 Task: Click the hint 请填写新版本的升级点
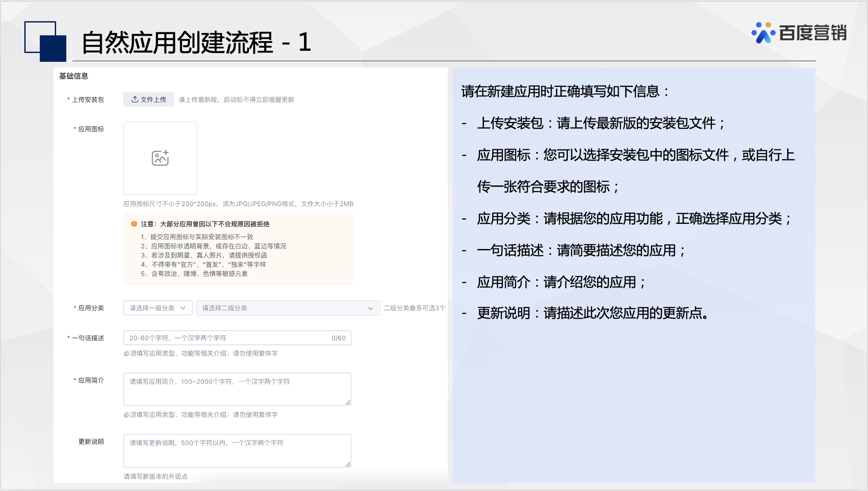click(x=156, y=476)
